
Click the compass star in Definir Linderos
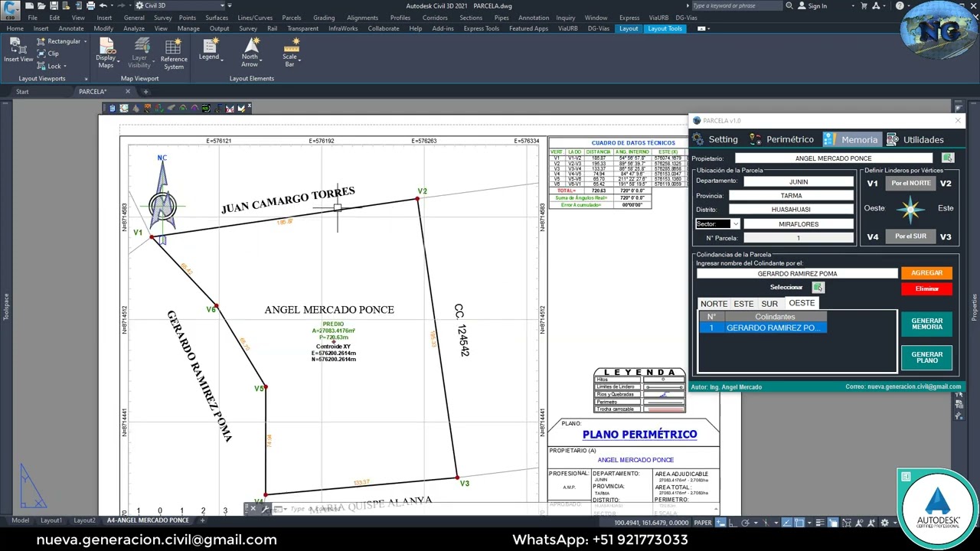(910, 209)
